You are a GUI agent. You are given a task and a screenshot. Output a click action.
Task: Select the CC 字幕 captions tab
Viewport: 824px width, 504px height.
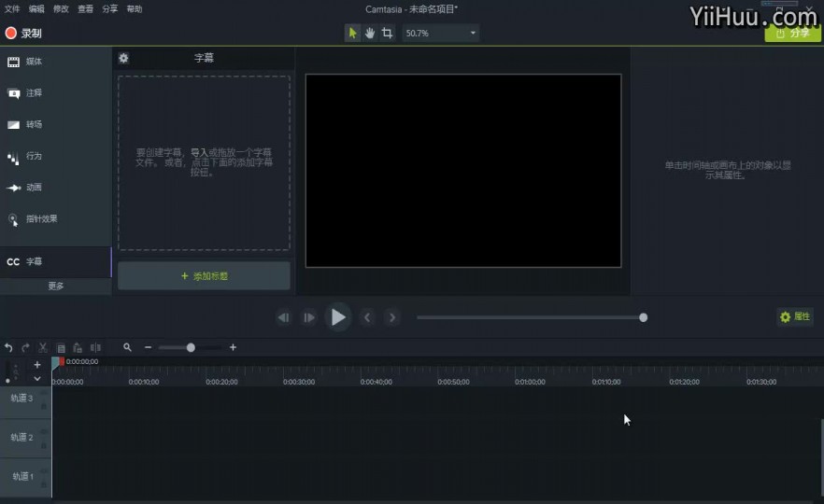pyautogui.click(x=56, y=262)
